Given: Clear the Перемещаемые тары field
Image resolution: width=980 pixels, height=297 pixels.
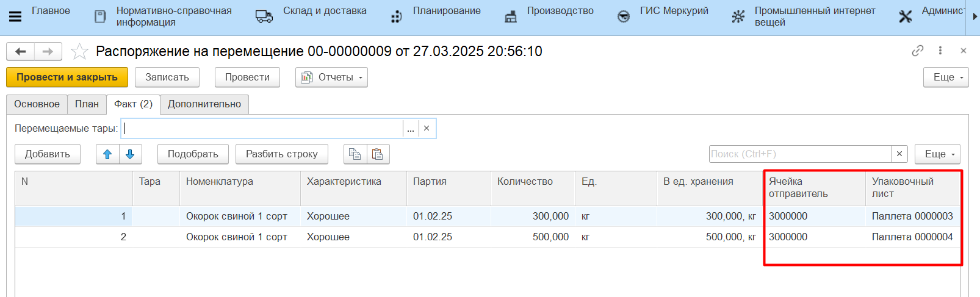Looking at the screenshot, I should 427,129.
